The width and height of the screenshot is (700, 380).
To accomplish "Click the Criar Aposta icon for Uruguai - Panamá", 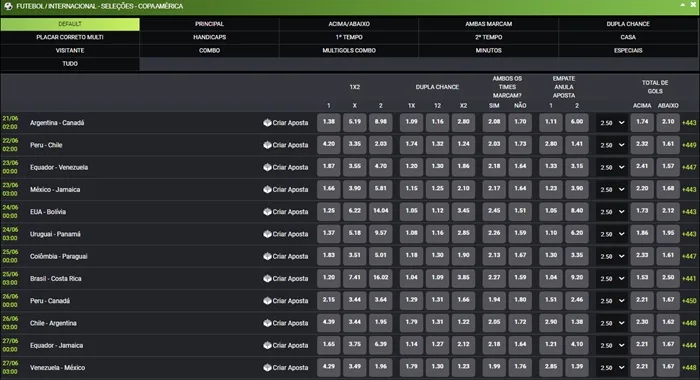I will pos(267,234).
